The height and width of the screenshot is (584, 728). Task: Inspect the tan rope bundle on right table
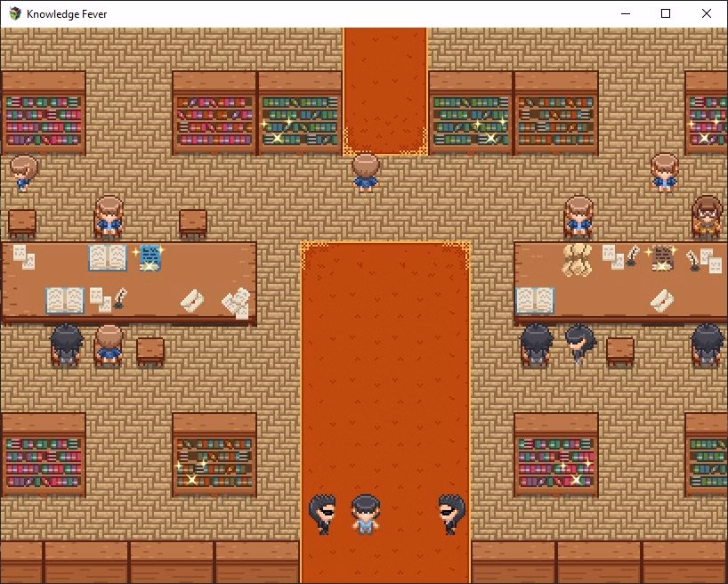click(x=576, y=259)
